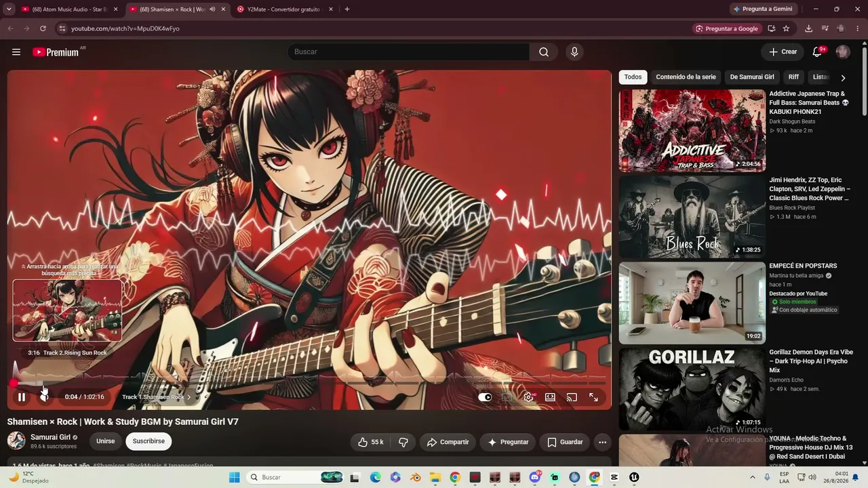
Task: Select the De Samurai Girl chip
Action: 752,77
